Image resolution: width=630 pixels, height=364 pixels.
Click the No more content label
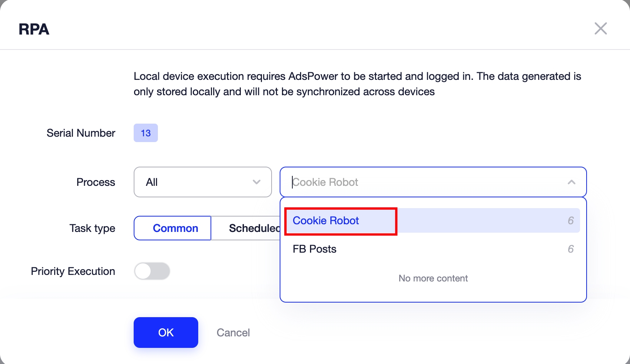point(433,278)
